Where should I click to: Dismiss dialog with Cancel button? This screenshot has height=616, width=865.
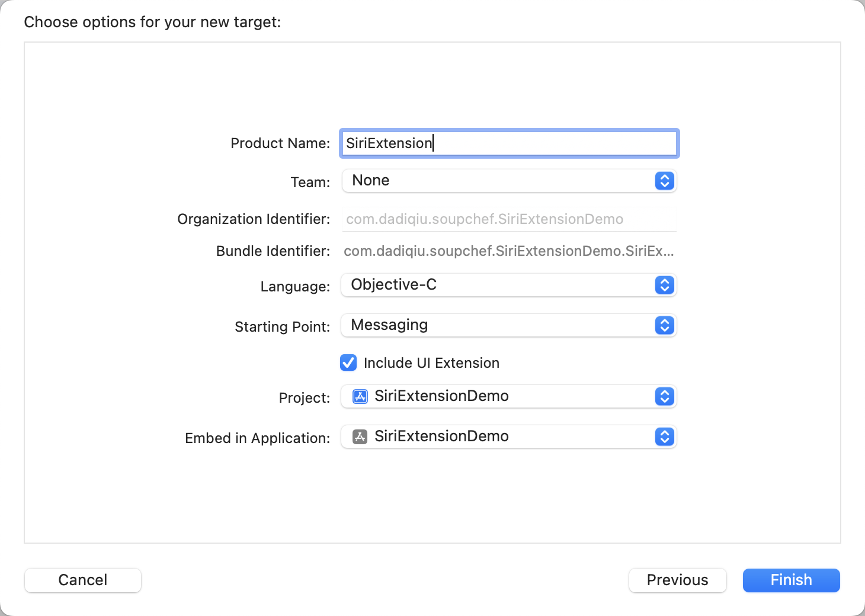[x=83, y=580]
